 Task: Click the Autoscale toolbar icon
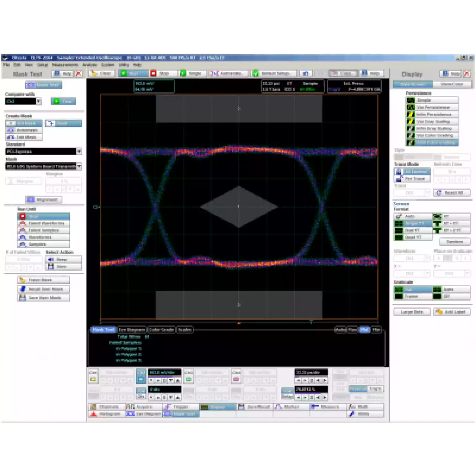tap(214, 73)
